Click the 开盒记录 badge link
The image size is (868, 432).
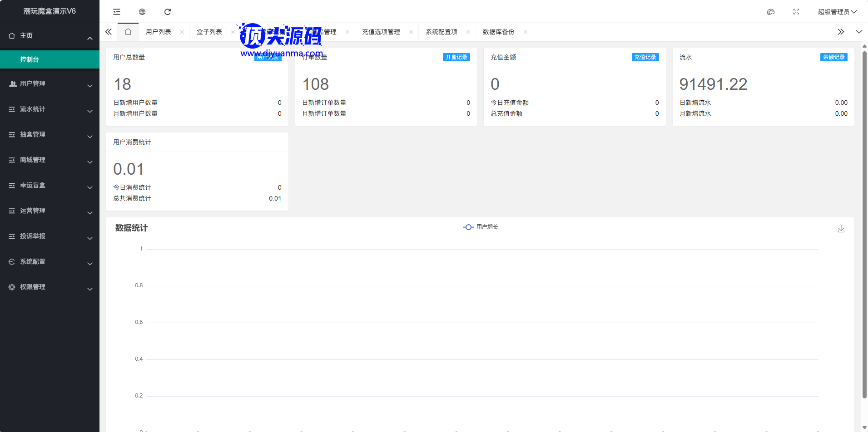tap(456, 57)
